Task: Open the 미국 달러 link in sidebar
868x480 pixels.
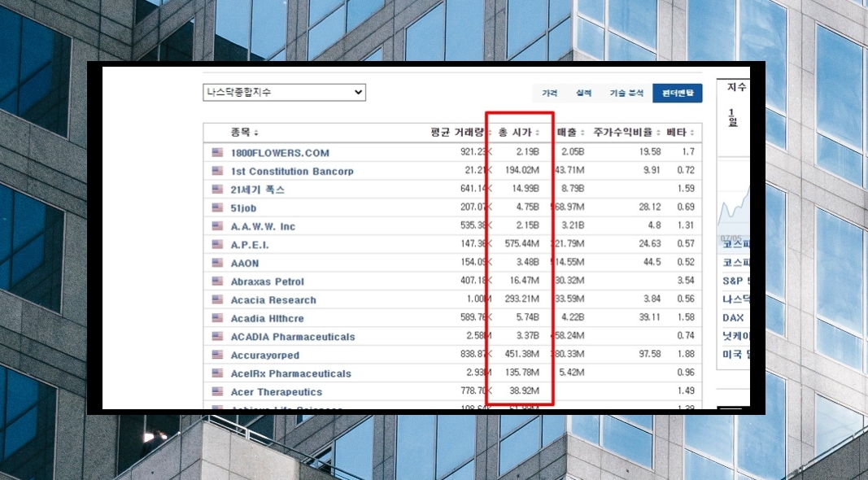Action: pyautogui.click(x=735, y=355)
